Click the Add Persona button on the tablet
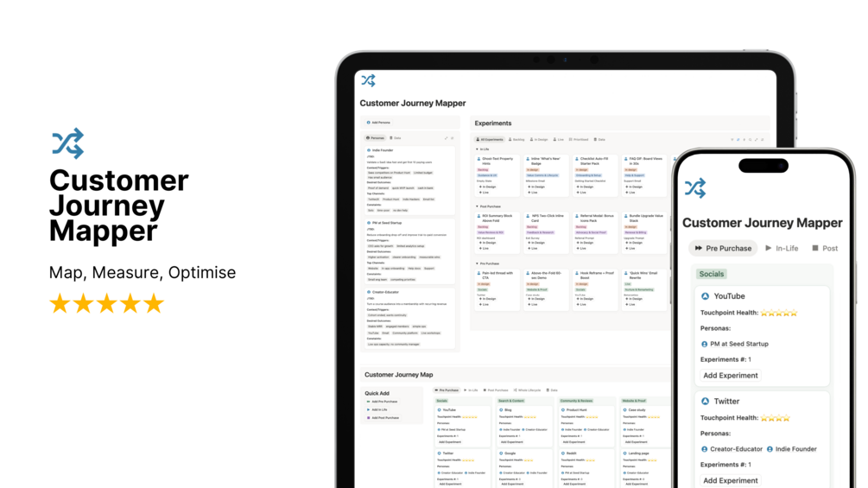Image resolution: width=868 pixels, height=488 pixels. 378,123
